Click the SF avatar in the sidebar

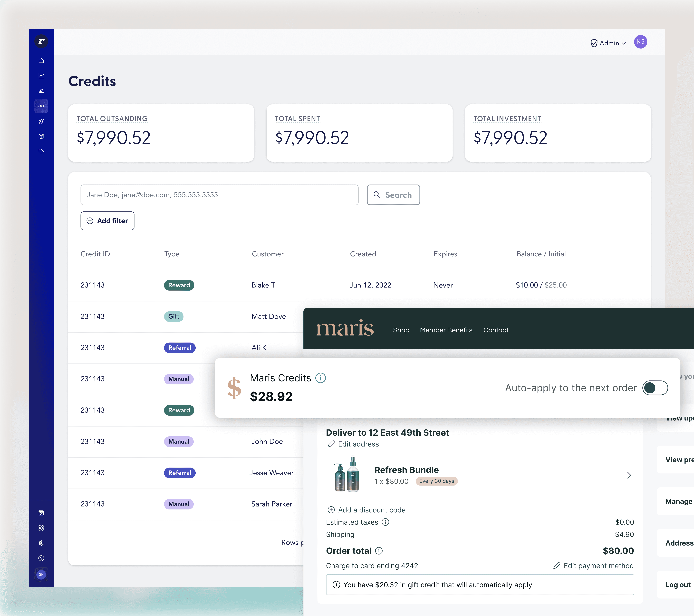(41, 575)
